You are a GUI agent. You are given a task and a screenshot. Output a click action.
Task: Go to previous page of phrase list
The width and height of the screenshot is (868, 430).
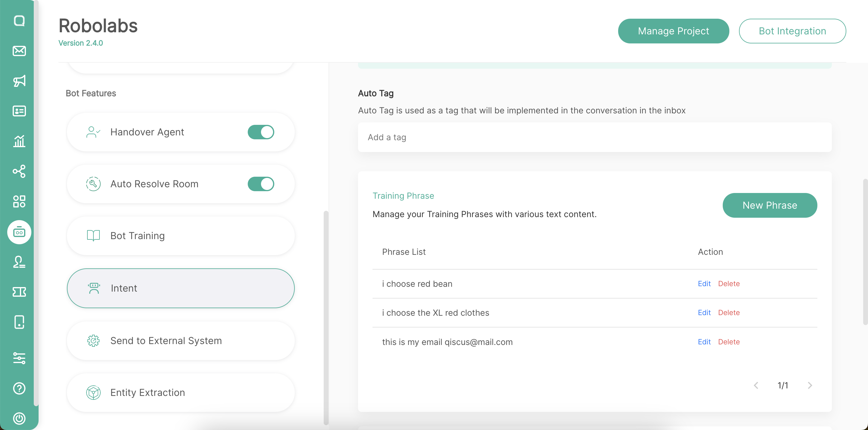tap(756, 385)
